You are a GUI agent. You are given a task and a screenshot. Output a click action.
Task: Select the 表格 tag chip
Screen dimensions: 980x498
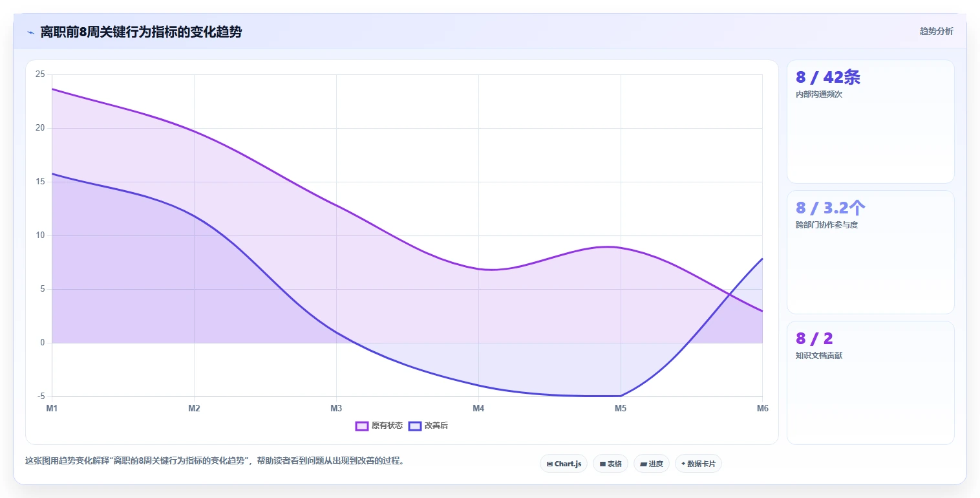pyautogui.click(x=610, y=464)
